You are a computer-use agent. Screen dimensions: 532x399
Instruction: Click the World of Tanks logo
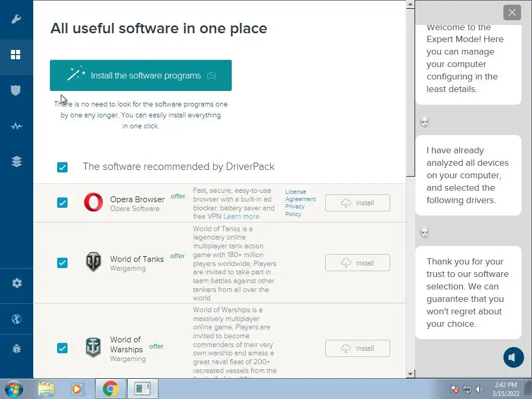[94, 262]
